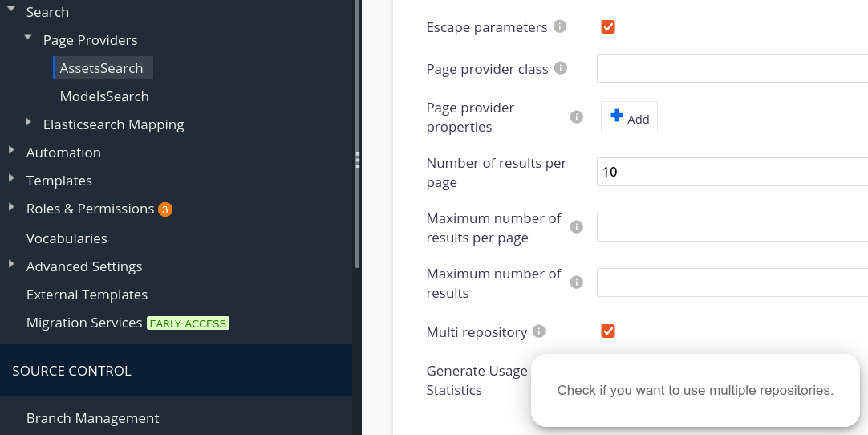This screenshot has width=868, height=435.
Task: Uncheck the Escape parameters checkbox
Action: click(608, 26)
